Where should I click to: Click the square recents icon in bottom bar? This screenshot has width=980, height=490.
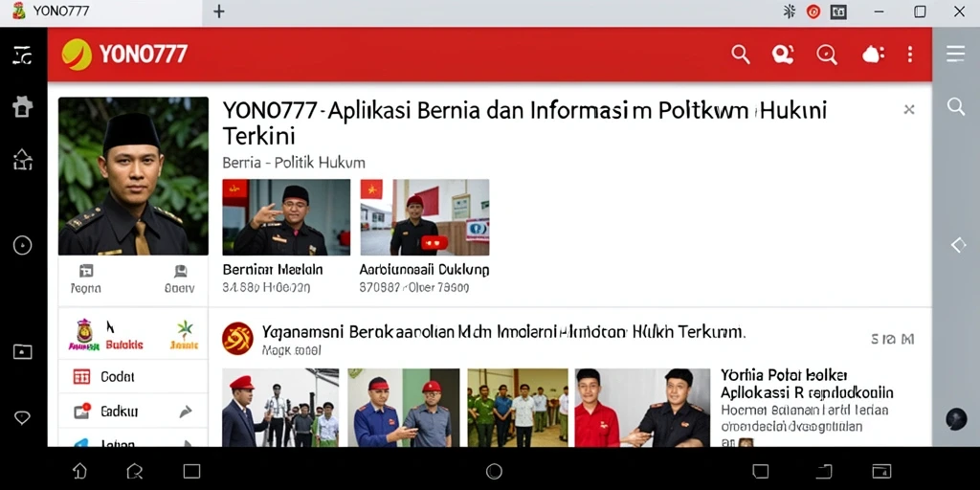pyautogui.click(x=191, y=471)
